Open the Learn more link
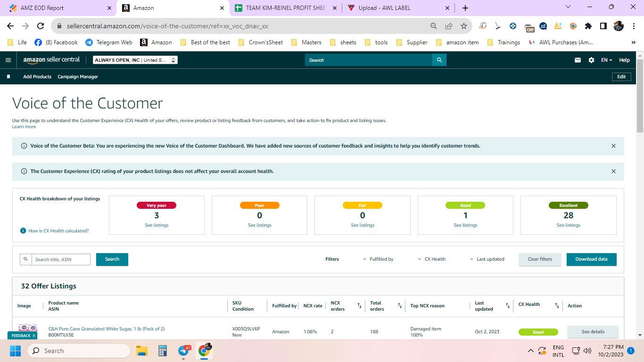Image resolution: width=644 pixels, height=362 pixels. 24,127
